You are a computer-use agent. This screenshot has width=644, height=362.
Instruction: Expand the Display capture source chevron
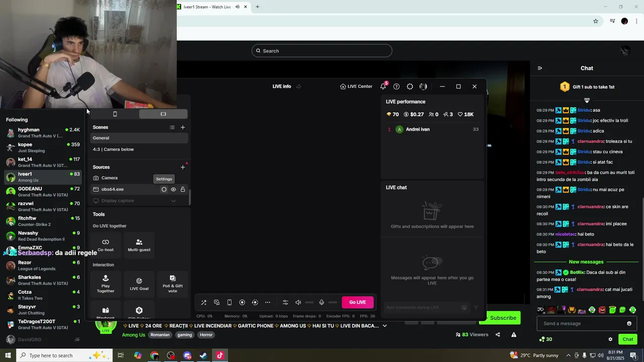(173, 201)
